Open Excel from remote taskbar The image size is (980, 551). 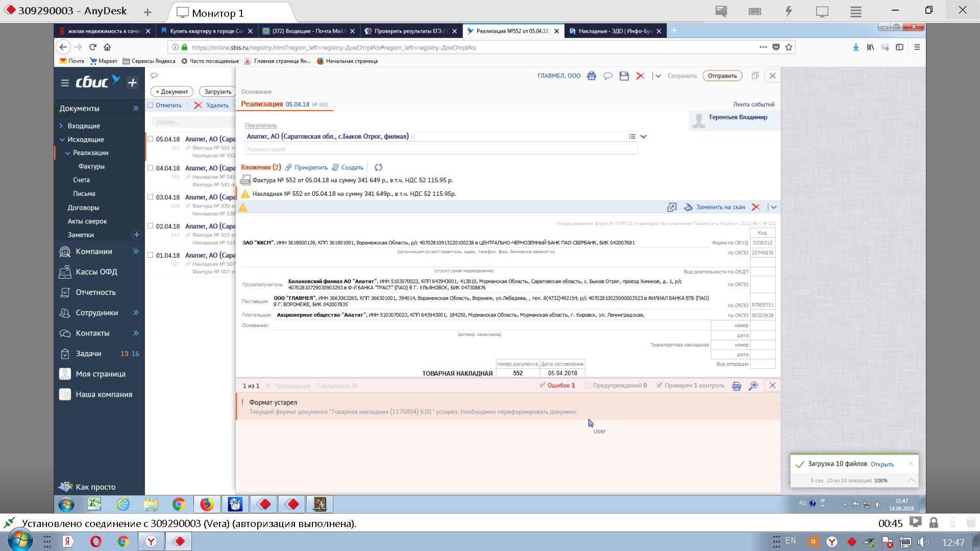coord(94,505)
